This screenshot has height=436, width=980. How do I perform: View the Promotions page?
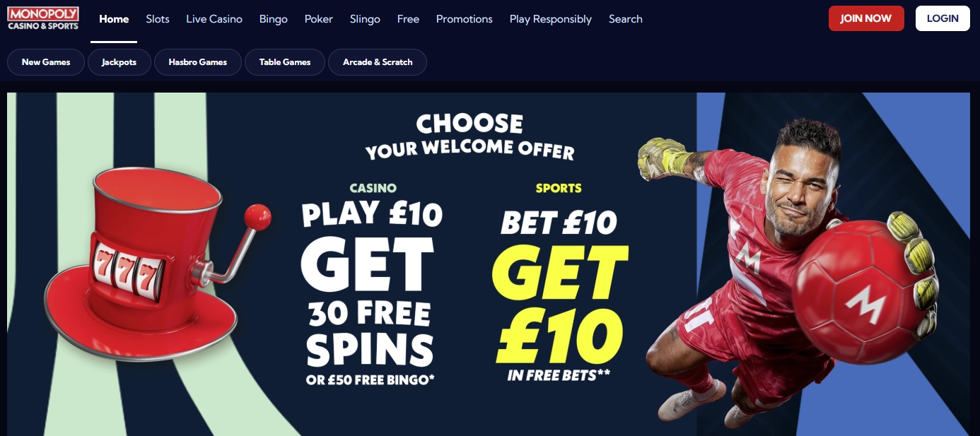coord(465,19)
